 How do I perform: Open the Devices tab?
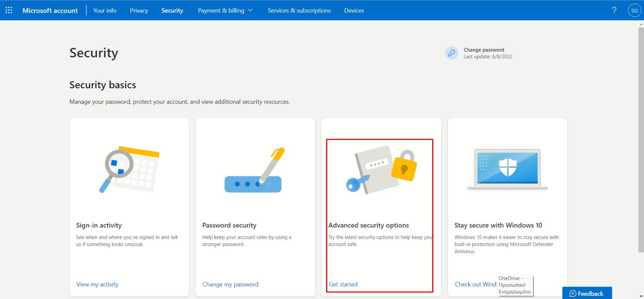(x=354, y=11)
